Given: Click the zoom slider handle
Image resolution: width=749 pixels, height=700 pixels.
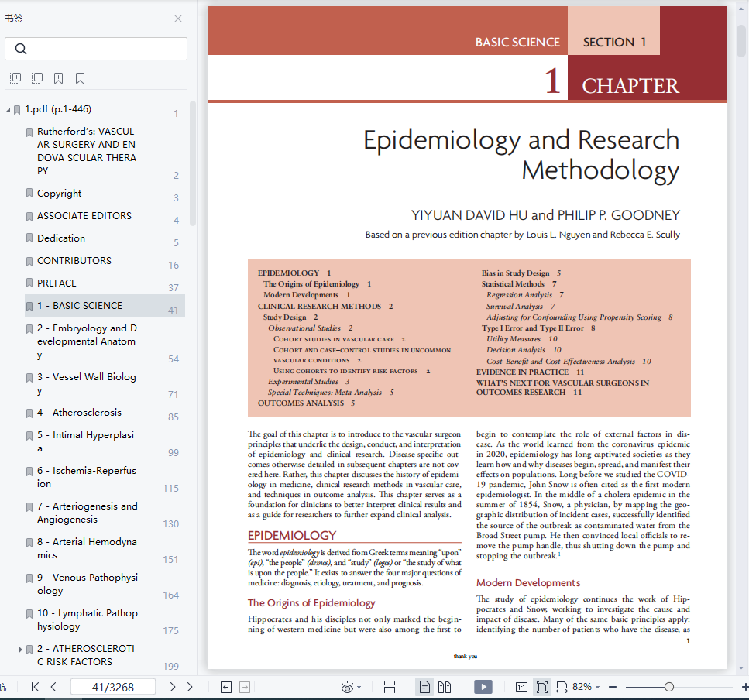Looking at the screenshot, I should [669, 687].
